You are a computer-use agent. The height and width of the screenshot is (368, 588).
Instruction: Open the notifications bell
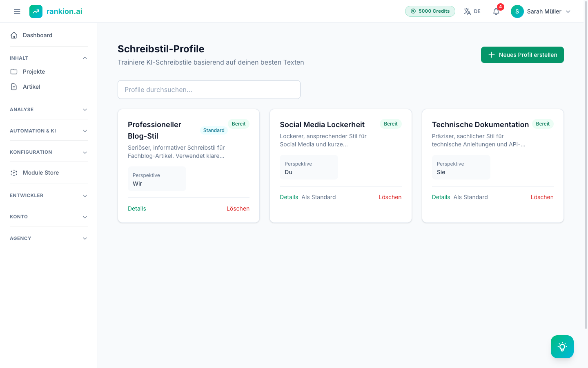tap(496, 11)
